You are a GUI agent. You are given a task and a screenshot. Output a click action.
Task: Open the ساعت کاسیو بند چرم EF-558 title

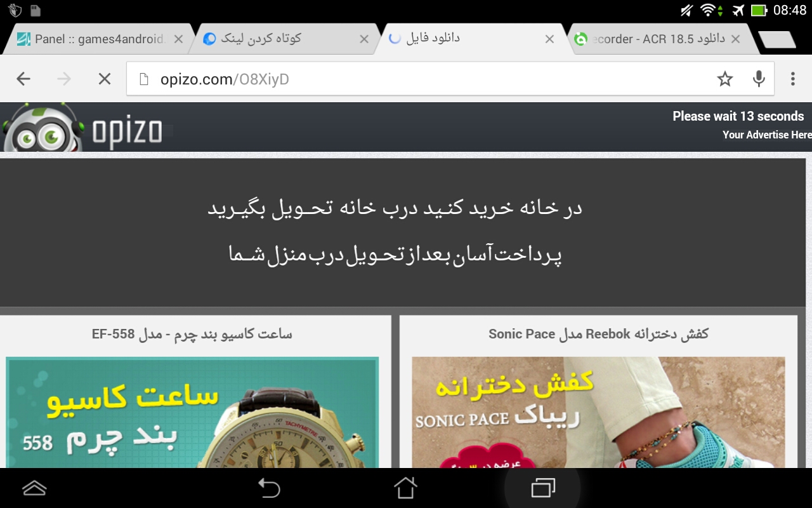(x=192, y=334)
